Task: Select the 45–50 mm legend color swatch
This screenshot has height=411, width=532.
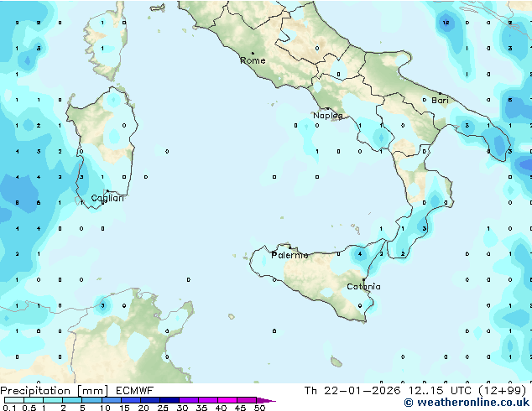Action: (x=247, y=400)
